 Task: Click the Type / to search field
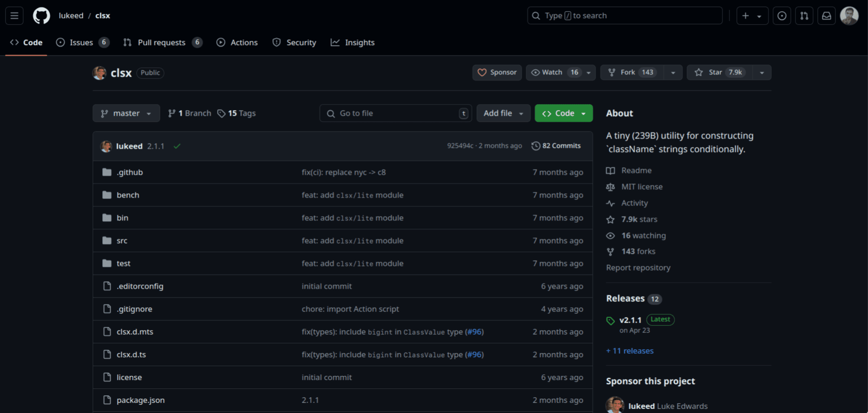tap(625, 16)
